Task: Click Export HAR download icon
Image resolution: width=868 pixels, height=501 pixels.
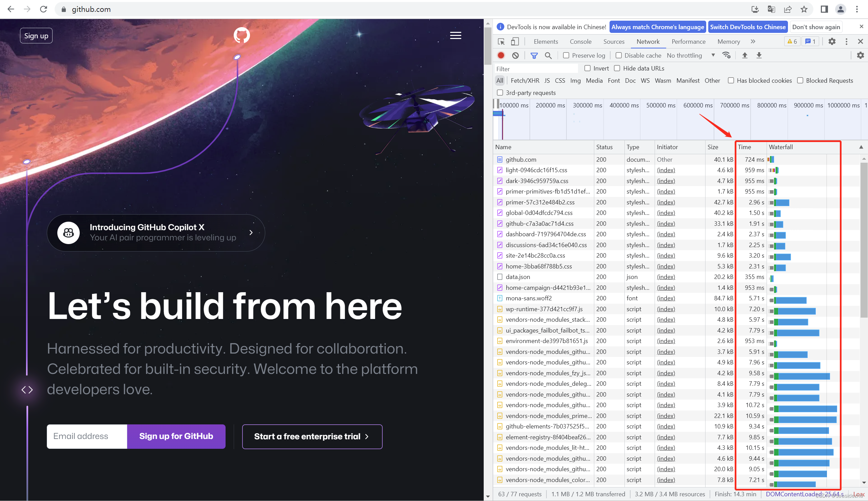Action: [759, 55]
